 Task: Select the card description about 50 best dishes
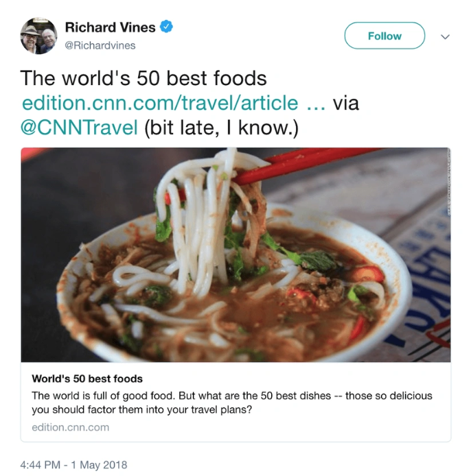point(232,403)
